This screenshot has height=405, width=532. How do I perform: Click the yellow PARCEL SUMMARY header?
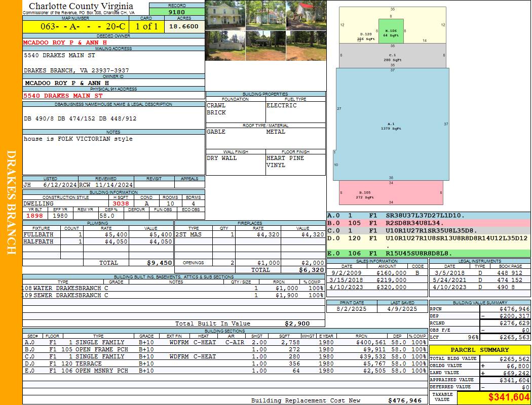click(480, 350)
